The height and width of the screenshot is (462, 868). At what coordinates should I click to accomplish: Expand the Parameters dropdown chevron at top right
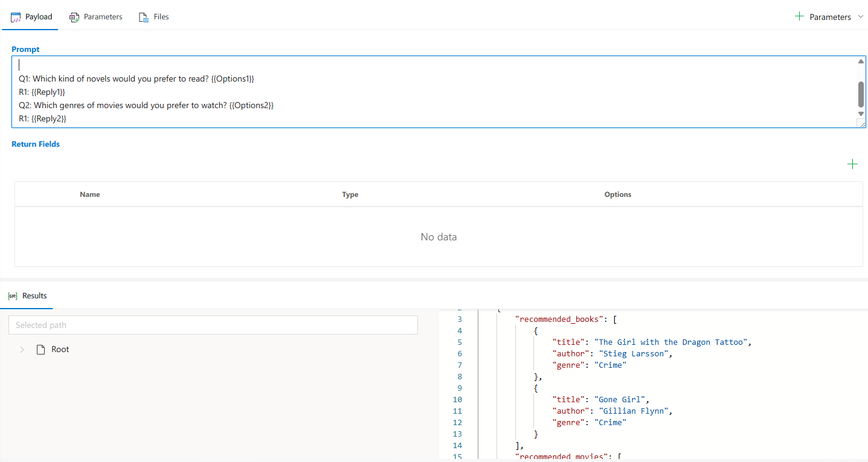(861, 16)
